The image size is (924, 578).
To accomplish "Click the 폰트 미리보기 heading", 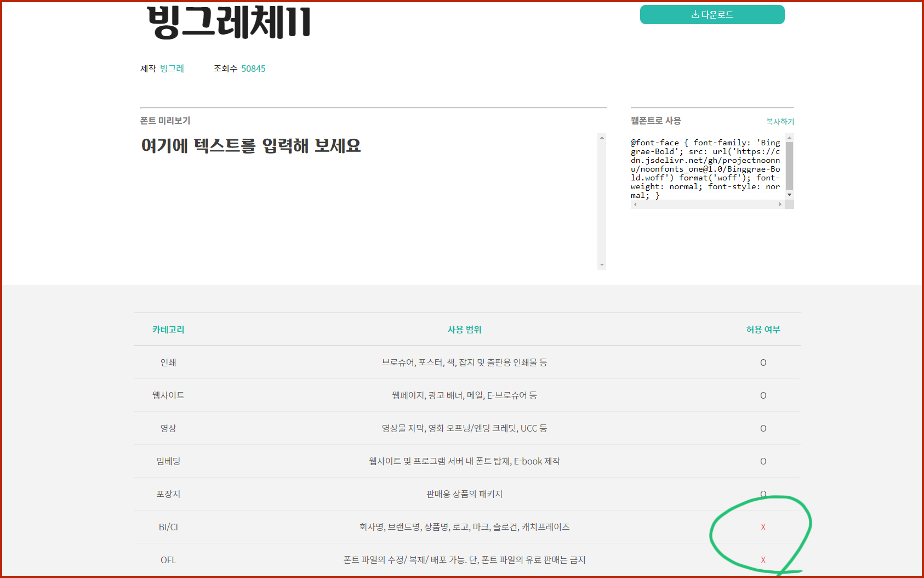I will coord(165,121).
